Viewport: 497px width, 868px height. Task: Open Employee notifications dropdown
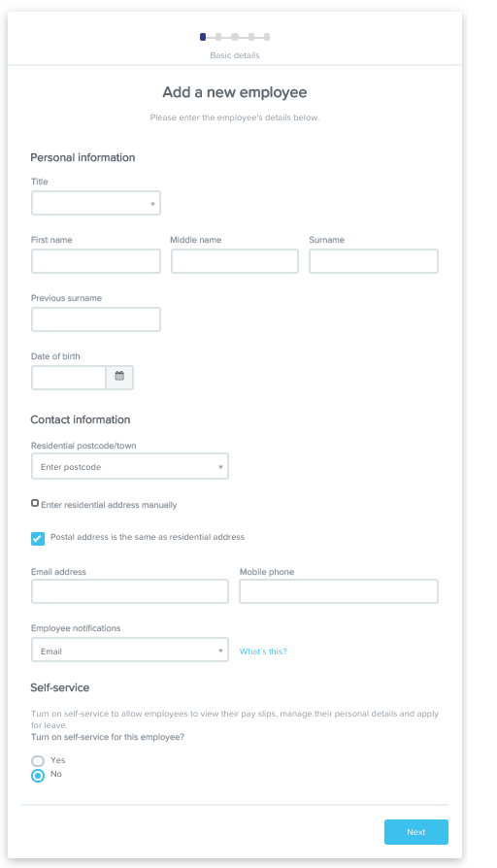130,650
